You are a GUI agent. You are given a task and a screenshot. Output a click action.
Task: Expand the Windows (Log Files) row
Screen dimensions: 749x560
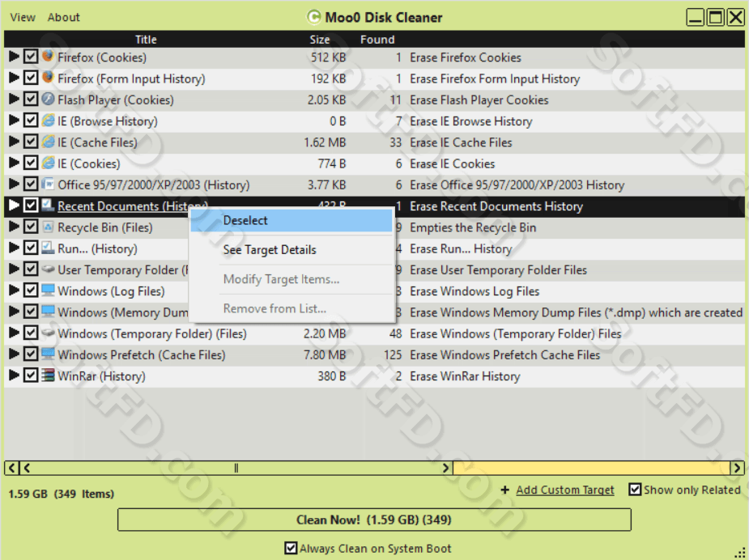[x=15, y=291]
